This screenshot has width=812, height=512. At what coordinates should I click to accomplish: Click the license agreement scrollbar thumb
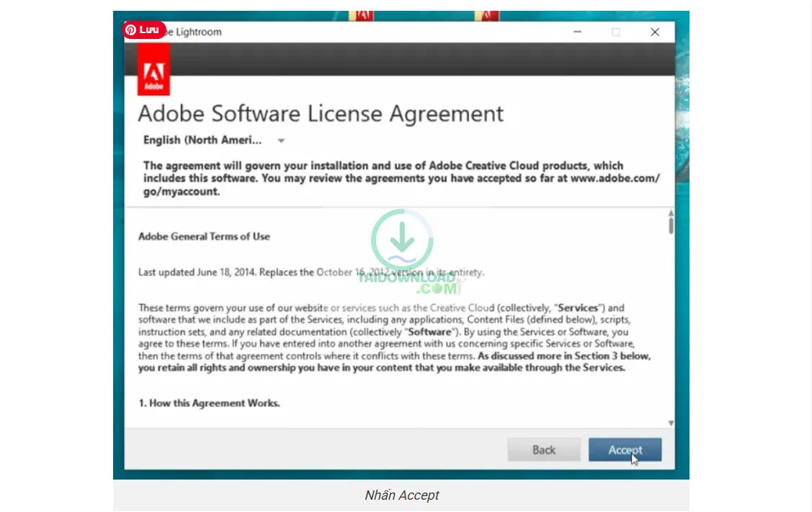pyautogui.click(x=671, y=226)
